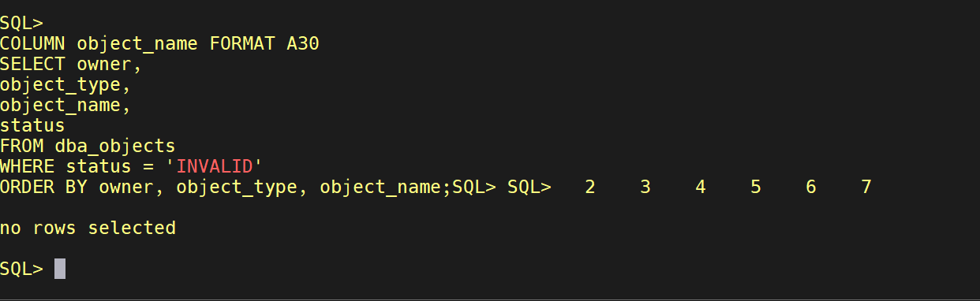Viewport: 980px width, 301px height.
Task: Click the bottom SQL> prompt text
Action: click(21, 269)
